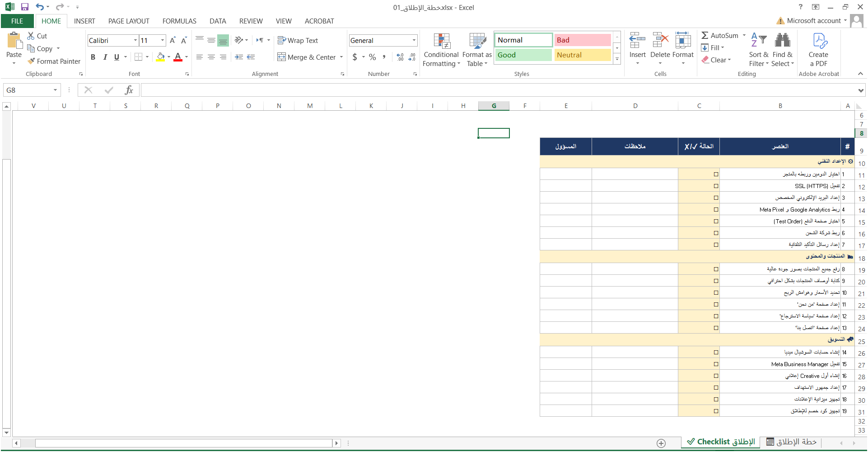
Task: Open the font size dropdown
Action: [163, 40]
